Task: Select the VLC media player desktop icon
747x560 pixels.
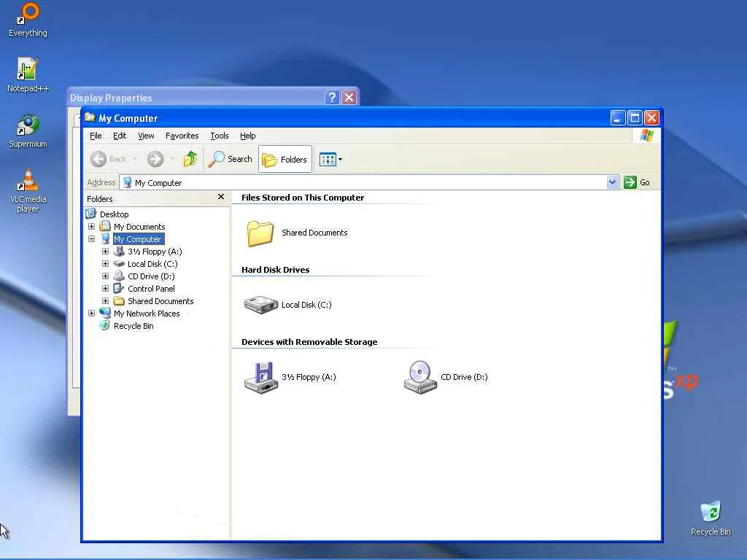Action: point(28,191)
